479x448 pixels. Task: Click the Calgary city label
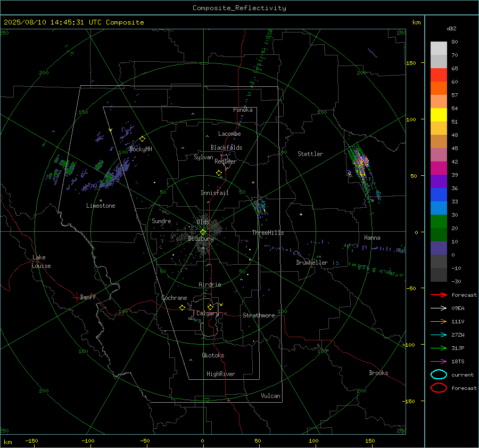tap(208, 313)
